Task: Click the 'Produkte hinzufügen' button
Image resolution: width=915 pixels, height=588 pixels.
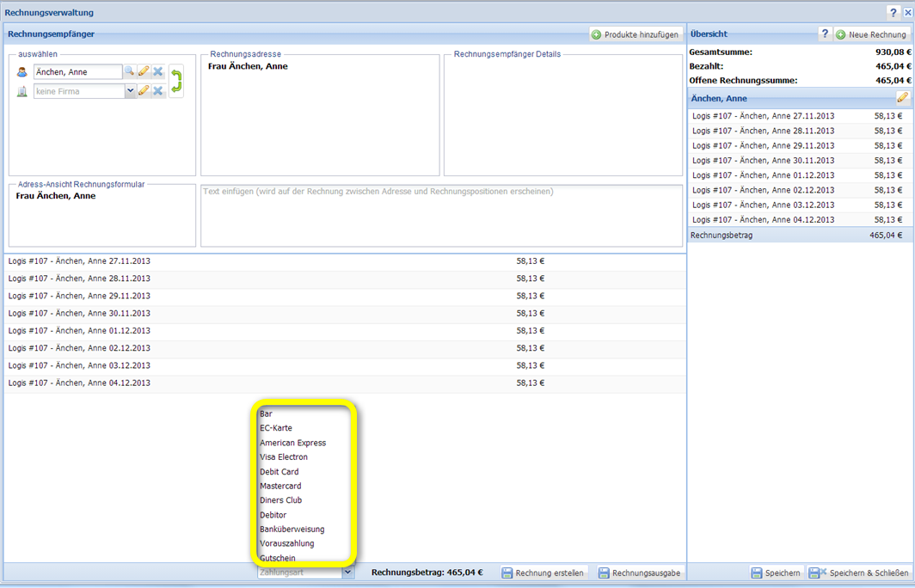Action: [636, 35]
